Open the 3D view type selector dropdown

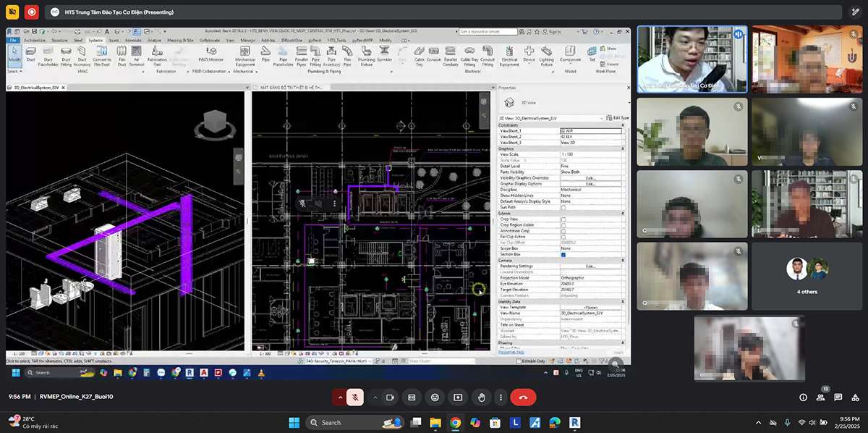coord(563,103)
